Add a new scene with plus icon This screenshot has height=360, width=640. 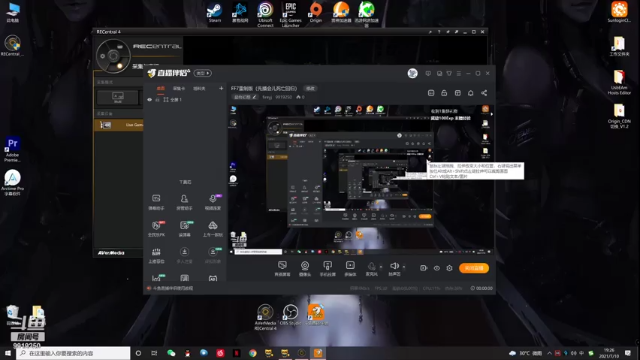coord(221,88)
